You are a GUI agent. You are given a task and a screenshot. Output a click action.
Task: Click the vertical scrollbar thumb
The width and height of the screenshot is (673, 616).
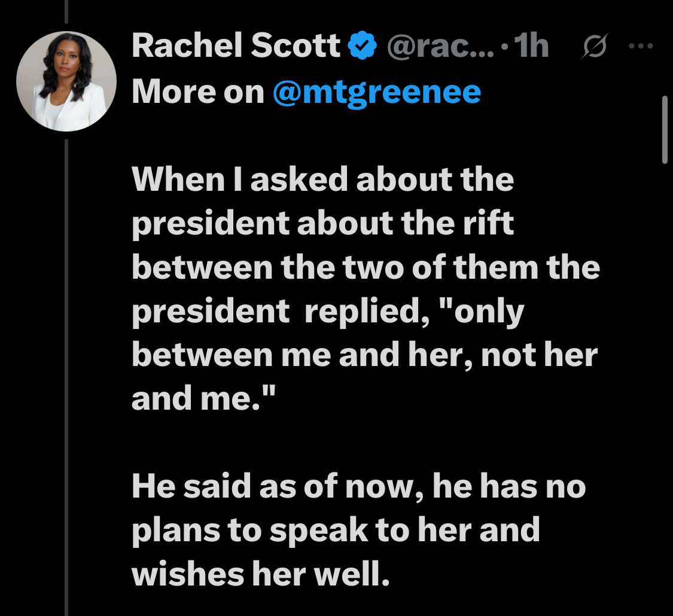(664, 129)
